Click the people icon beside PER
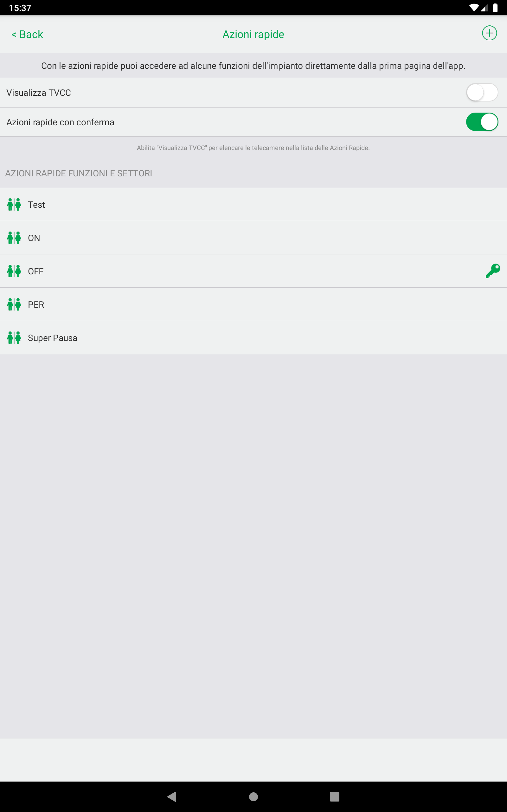 14,304
